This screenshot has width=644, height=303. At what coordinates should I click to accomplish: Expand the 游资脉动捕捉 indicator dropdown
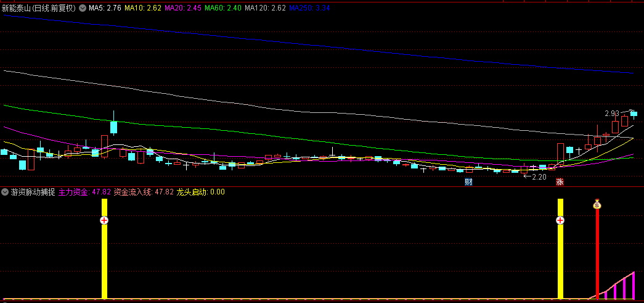5,191
